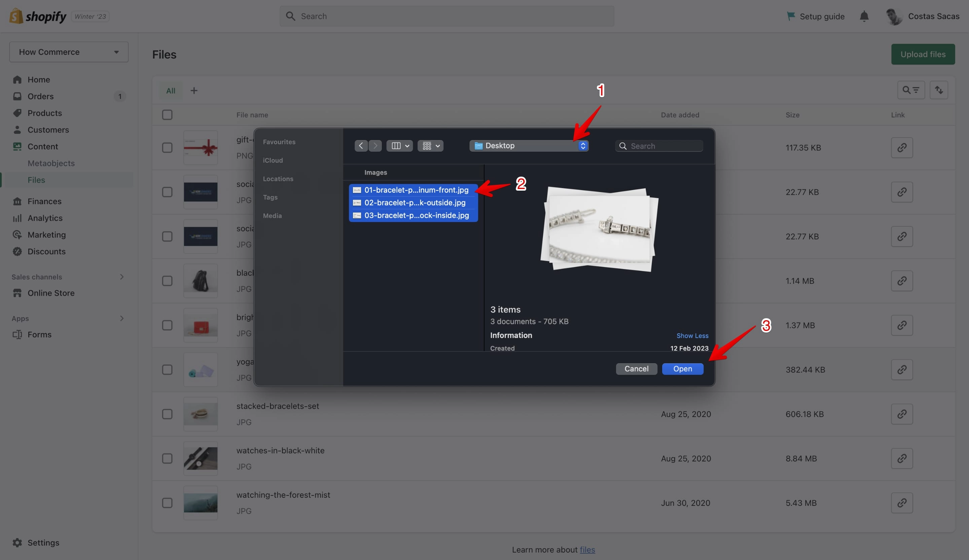The height and width of the screenshot is (560, 969).
Task: Check watching-the-forest-mist row checkbox
Action: 167,503
